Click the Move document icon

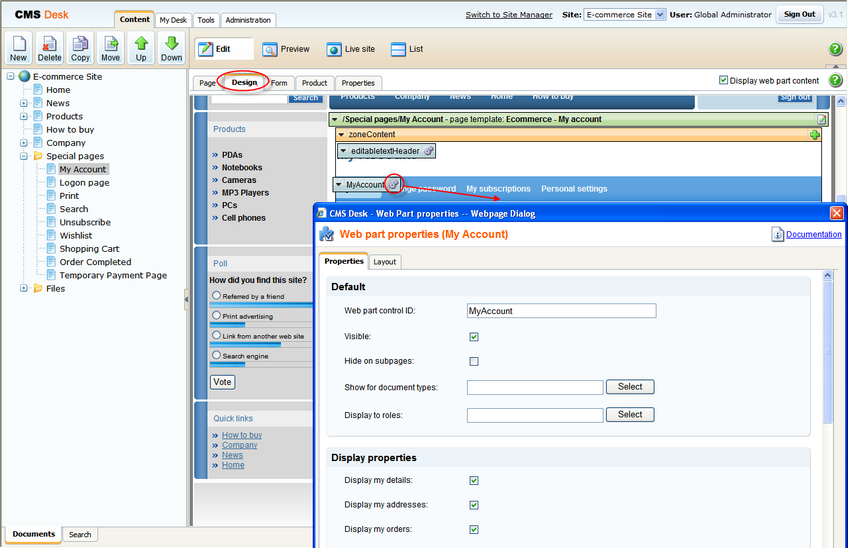pos(110,48)
